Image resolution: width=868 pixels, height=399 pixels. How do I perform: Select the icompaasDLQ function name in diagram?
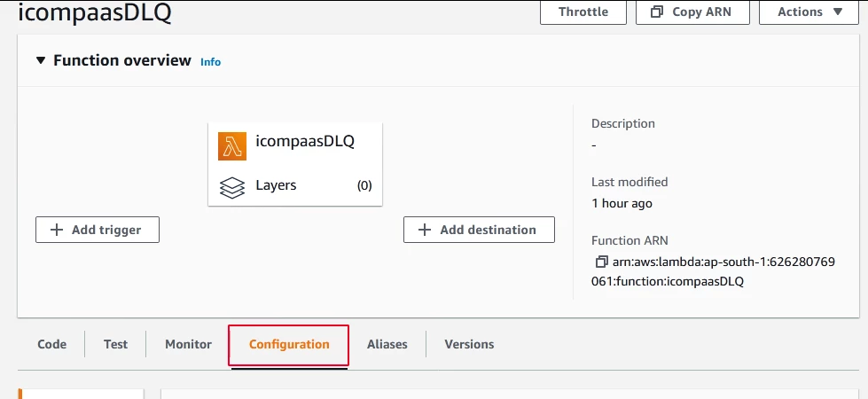coord(305,141)
